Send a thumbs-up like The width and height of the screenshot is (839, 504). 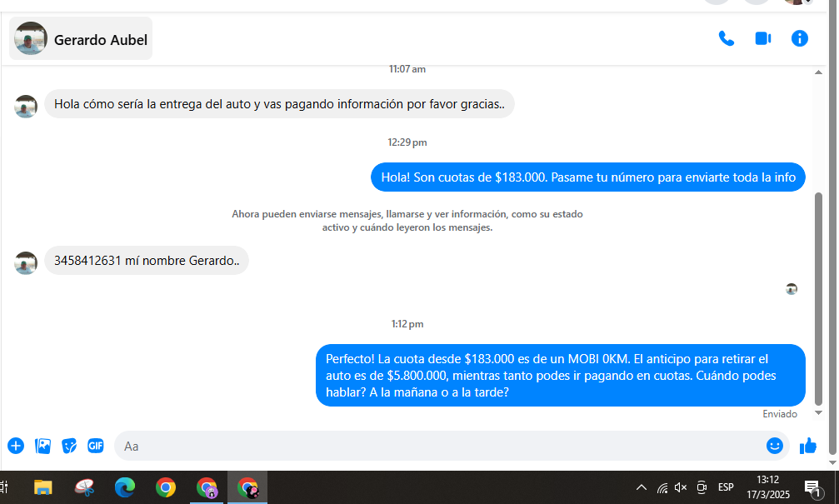coord(808,446)
